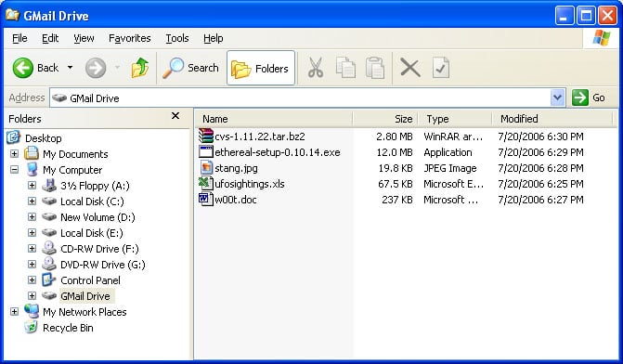Click the JPEG Image type cell
623x364 pixels.
(x=450, y=168)
